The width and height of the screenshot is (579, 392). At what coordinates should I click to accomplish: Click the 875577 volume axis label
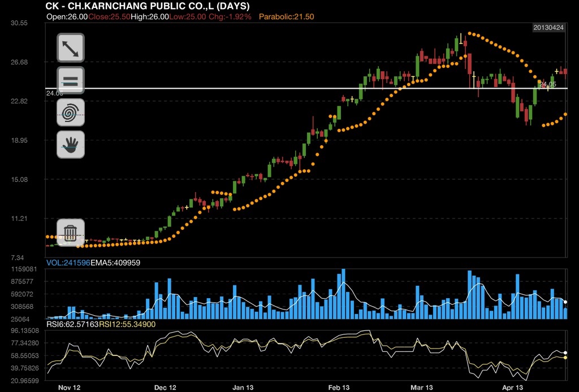tap(23, 281)
